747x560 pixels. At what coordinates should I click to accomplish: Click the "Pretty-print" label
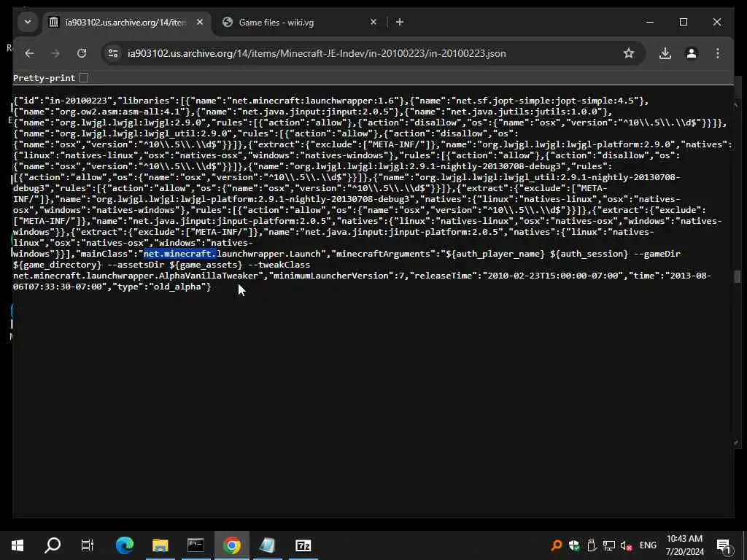click(44, 78)
